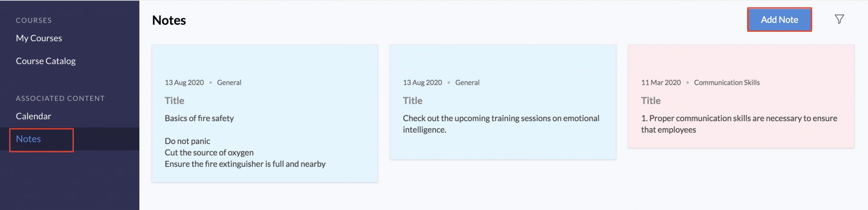The height and width of the screenshot is (210, 868).
Task: Click Communication Skills tag on pink note
Action: (727, 83)
